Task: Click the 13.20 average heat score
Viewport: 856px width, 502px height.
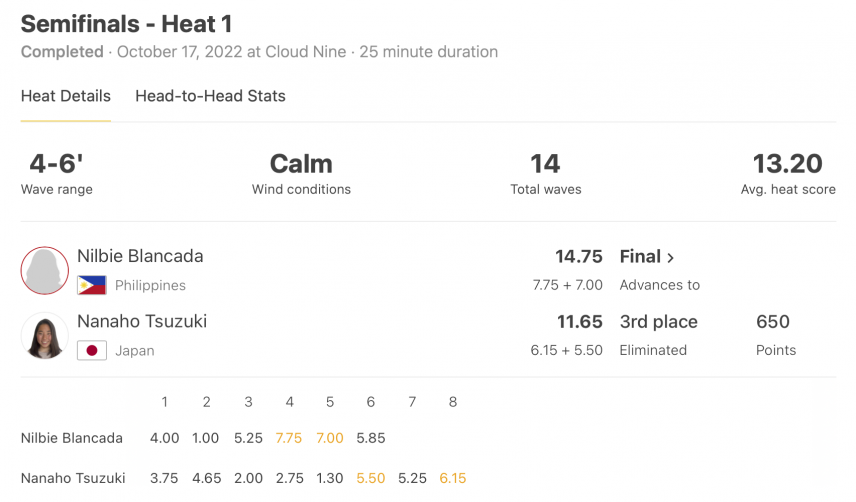Action: click(787, 164)
